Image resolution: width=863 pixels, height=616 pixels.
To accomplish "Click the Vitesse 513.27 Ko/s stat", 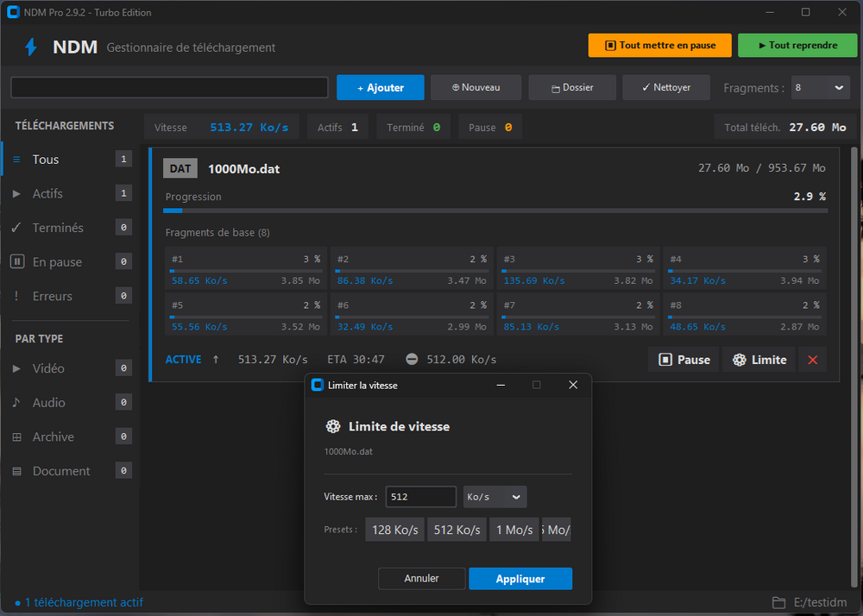I will pos(222,127).
